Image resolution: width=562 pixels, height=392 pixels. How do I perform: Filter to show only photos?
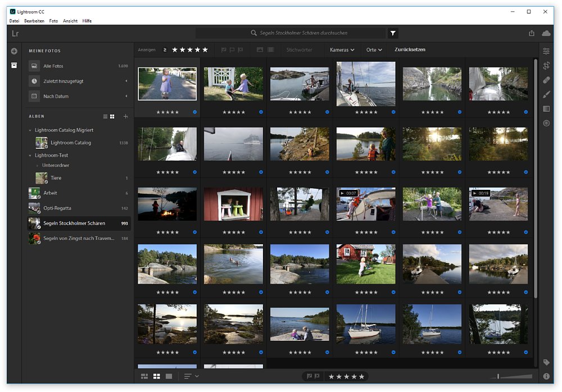click(x=260, y=50)
